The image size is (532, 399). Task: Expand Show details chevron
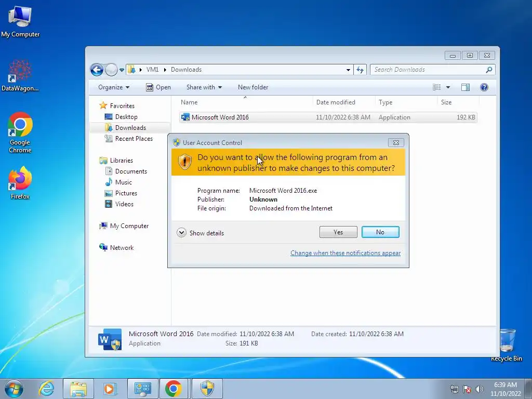pos(181,233)
